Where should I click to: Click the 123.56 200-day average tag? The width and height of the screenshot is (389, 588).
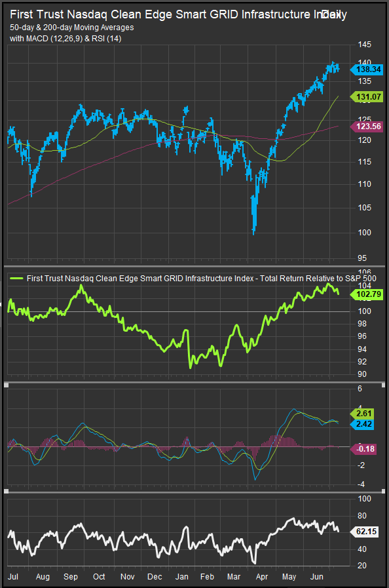tap(367, 127)
